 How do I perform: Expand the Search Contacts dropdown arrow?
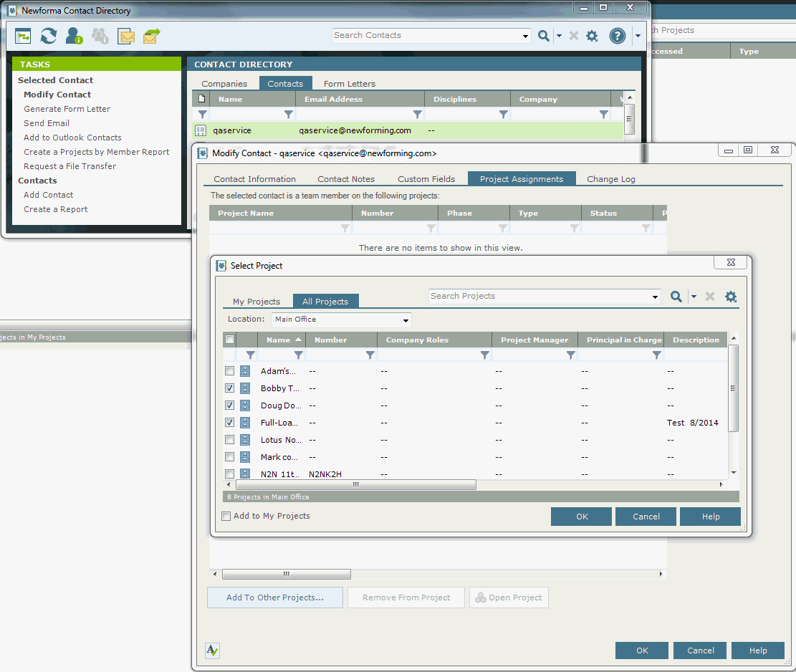(x=525, y=36)
